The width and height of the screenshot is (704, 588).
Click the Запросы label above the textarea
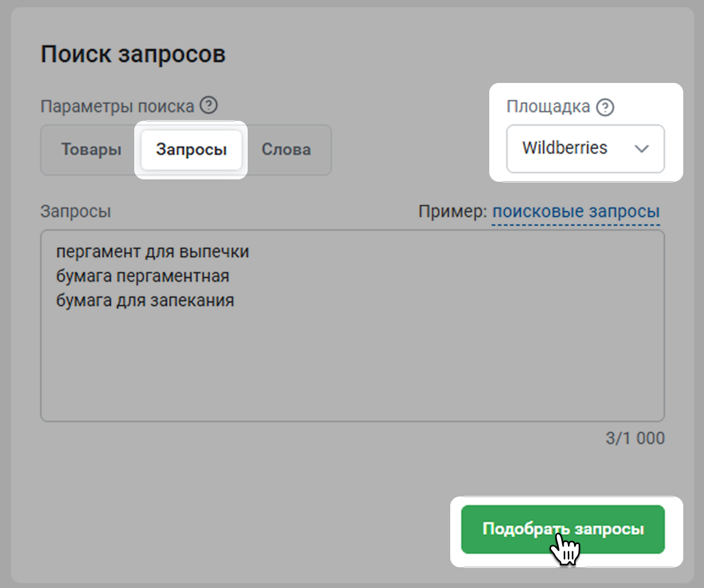(76, 212)
